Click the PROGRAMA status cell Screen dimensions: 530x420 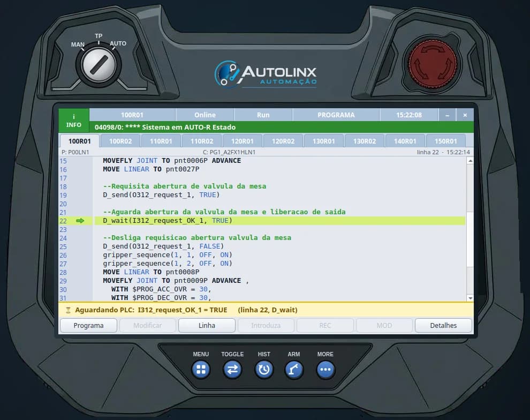[x=336, y=115]
